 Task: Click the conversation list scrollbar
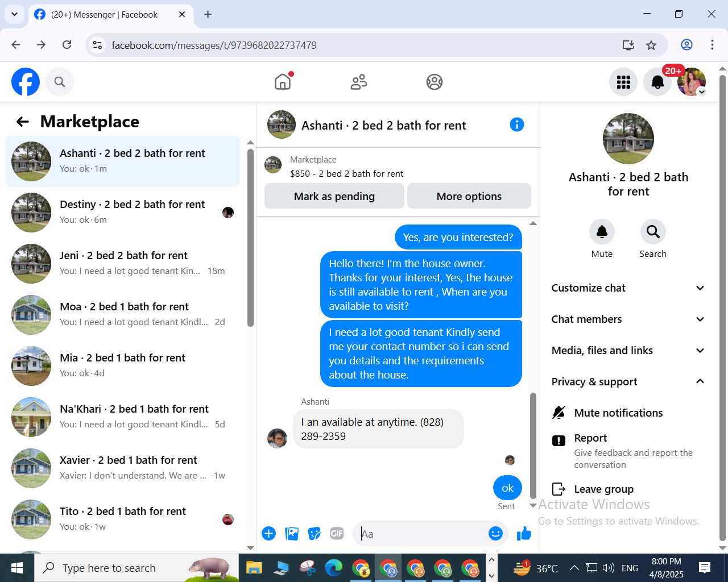[251, 238]
